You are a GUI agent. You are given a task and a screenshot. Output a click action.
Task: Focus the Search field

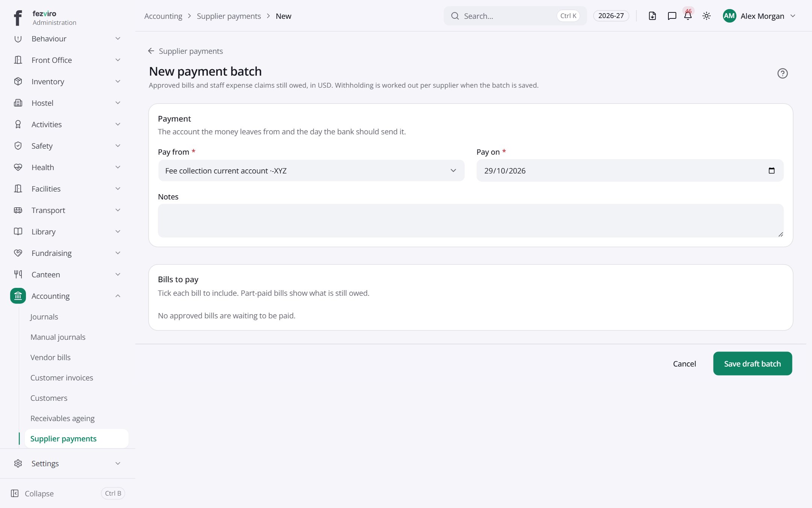click(515, 16)
